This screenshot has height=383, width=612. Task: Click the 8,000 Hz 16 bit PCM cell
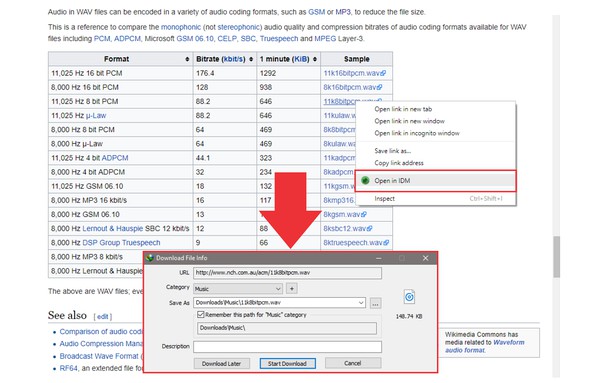click(x=121, y=87)
